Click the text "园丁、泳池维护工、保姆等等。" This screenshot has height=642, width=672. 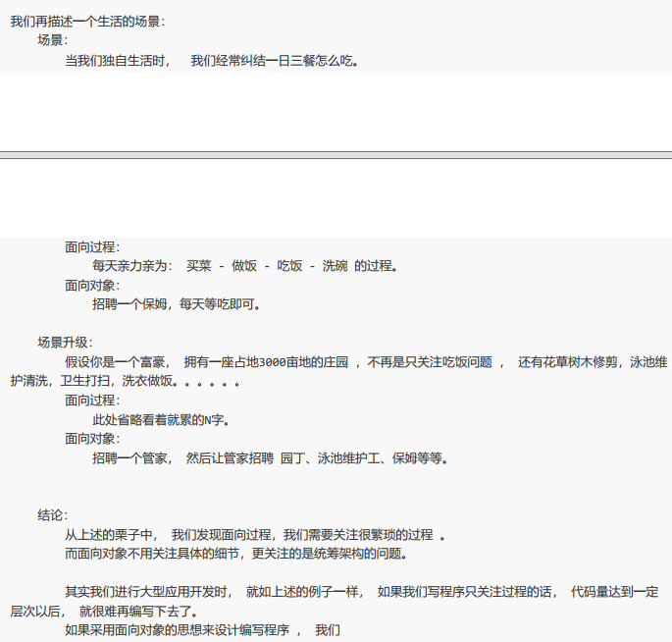pyautogui.click(x=364, y=458)
